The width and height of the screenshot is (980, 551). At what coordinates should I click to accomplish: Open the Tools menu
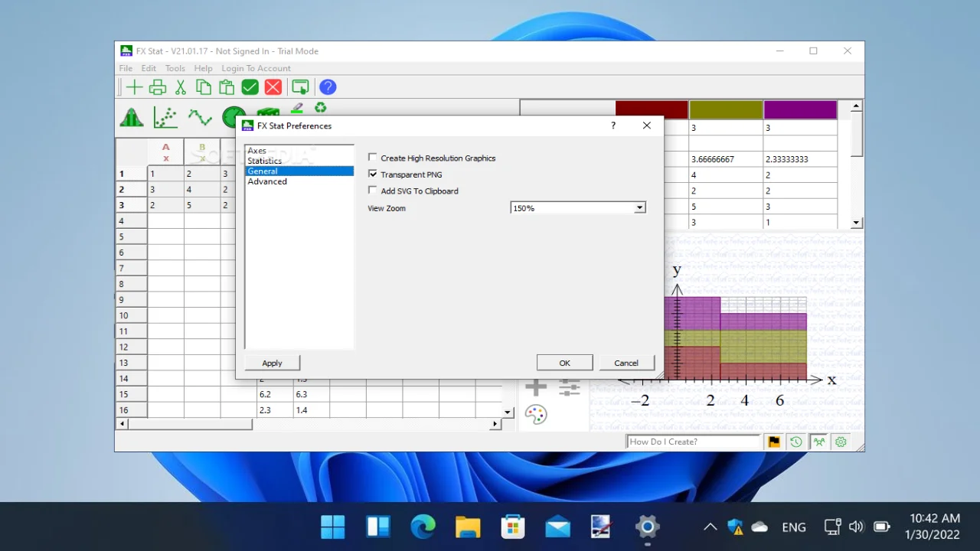tap(175, 68)
